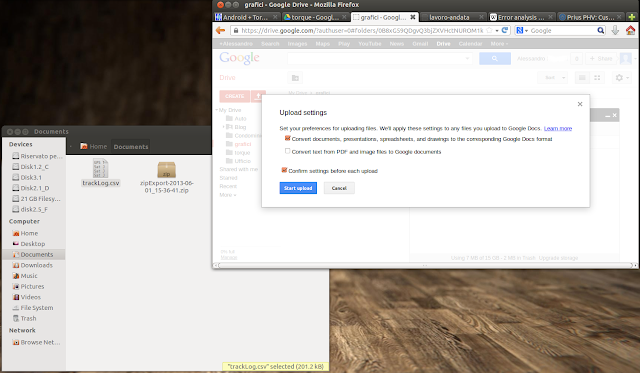Switch to the Prius PHV tab

click(590, 17)
